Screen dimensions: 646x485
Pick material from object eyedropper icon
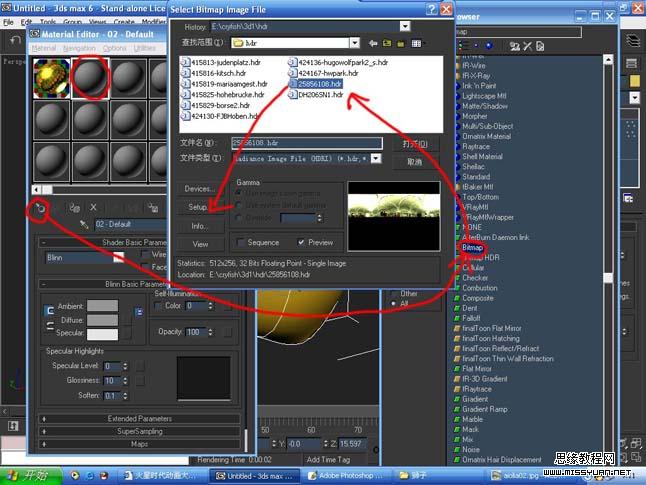click(84, 225)
